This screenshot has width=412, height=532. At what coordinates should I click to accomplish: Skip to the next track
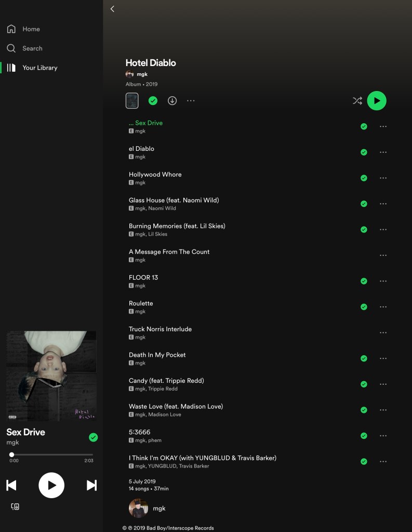tap(91, 485)
